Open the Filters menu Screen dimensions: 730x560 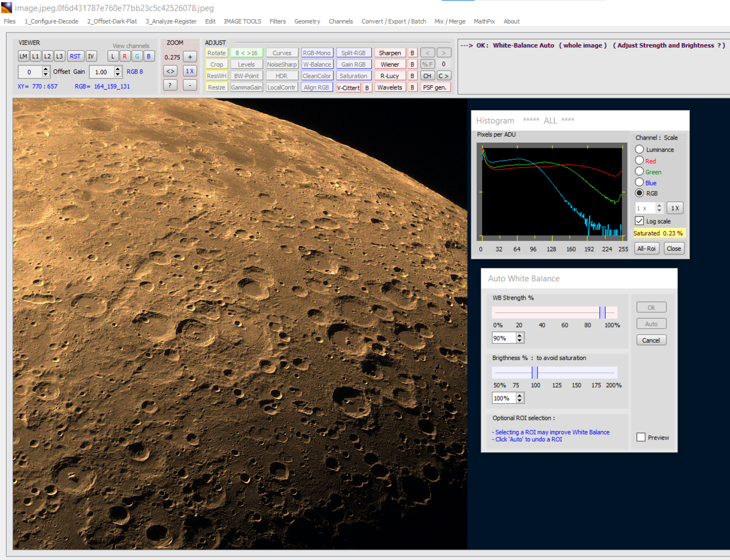coord(277,21)
